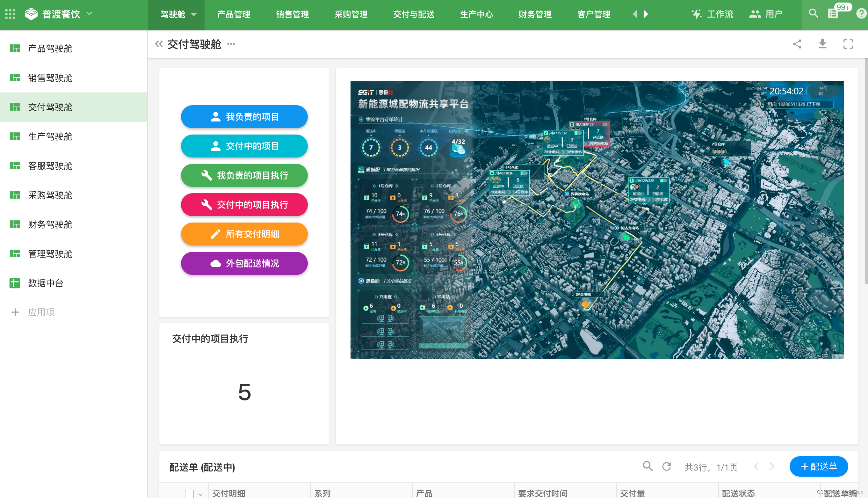Enter fullscreen with the expand icon
Image resolution: width=868 pixels, height=498 pixels.
pos(848,44)
